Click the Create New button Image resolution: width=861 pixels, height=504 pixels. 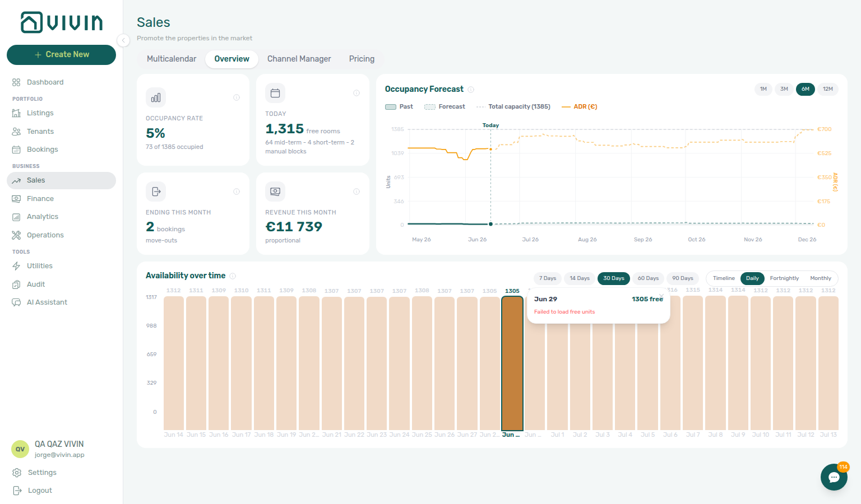tap(62, 54)
